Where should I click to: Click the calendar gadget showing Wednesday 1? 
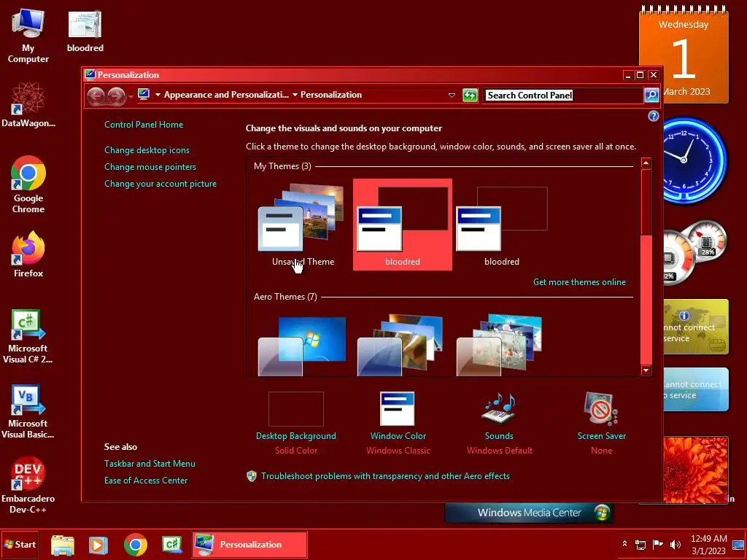click(x=684, y=55)
